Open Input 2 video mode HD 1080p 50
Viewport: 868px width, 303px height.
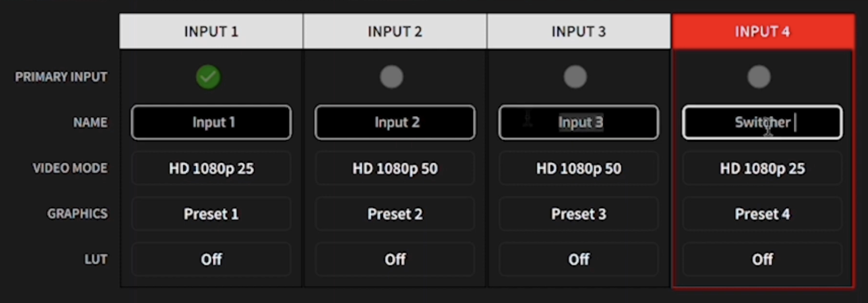point(395,169)
